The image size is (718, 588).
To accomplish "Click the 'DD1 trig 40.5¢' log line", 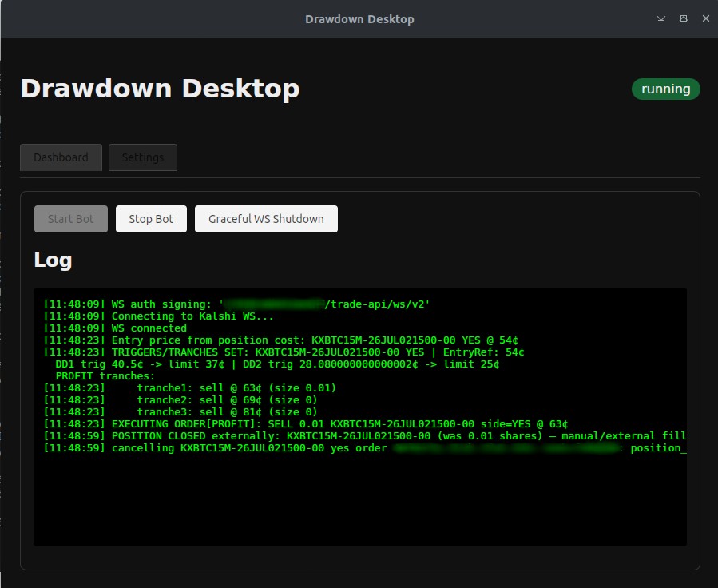I will (x=277, y=364).
